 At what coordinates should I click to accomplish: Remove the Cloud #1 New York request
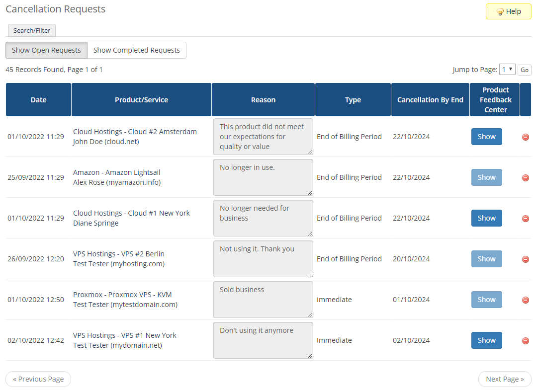point(526,218)
